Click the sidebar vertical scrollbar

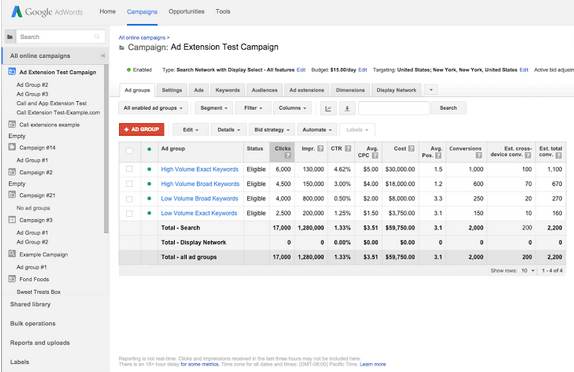[106, 148]
